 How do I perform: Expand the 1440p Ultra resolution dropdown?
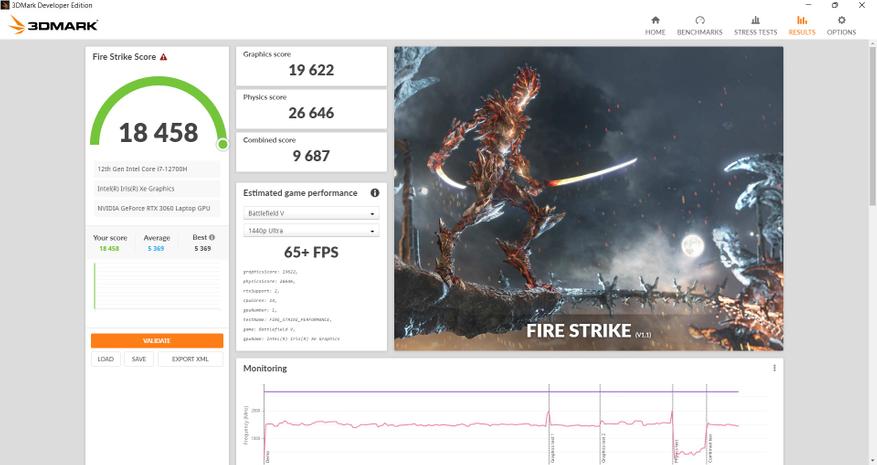311,231
